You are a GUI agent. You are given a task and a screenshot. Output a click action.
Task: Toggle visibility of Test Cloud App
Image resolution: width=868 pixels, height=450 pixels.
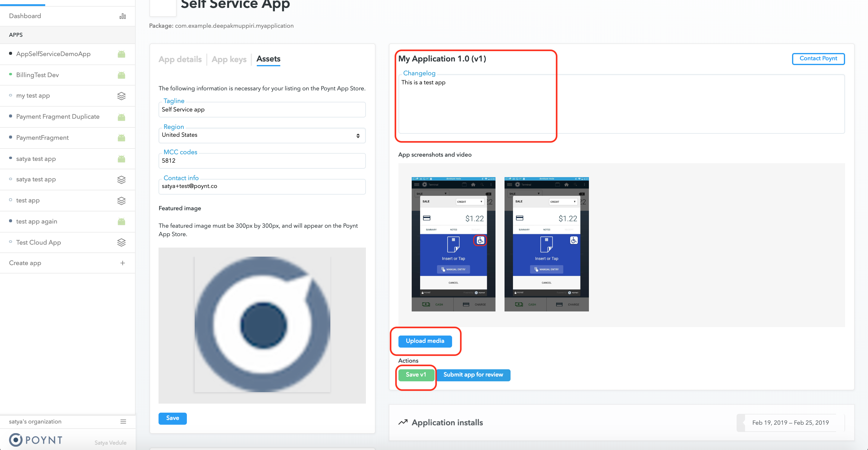[x=10, y=242]
